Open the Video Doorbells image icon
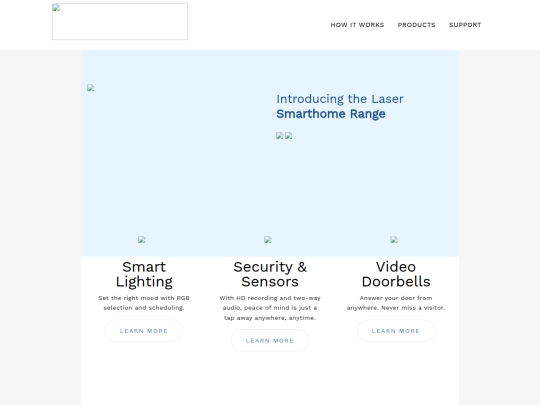Image resolution: width=540 pixels, height=405 pixels. tap(394, 240)
